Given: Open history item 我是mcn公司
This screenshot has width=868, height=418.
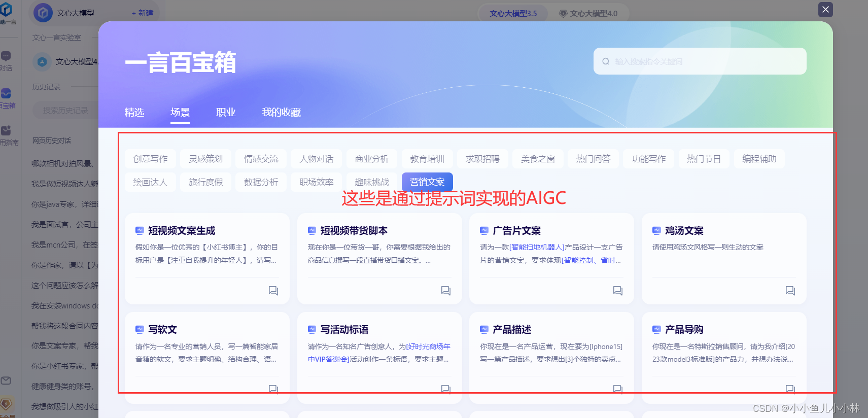Looking at the screenshot, I should (65, 245).
